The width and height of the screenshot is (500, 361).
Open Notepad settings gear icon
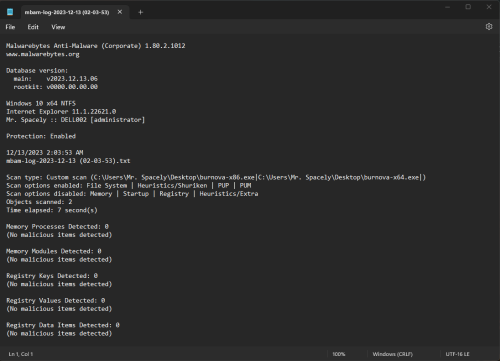[x=489, y=27]
